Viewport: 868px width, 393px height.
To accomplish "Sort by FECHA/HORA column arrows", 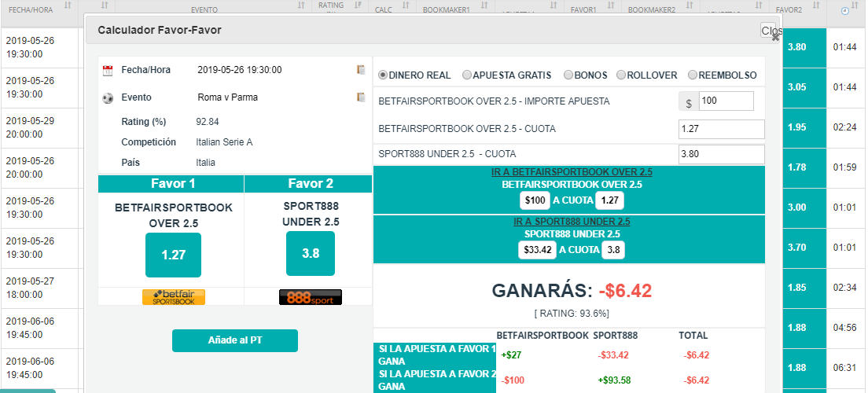I will [68, 6].
